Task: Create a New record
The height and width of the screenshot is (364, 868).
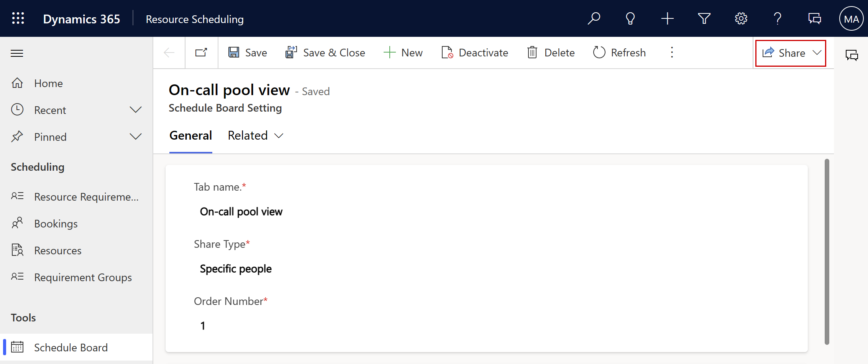Action: pos(403,53)
